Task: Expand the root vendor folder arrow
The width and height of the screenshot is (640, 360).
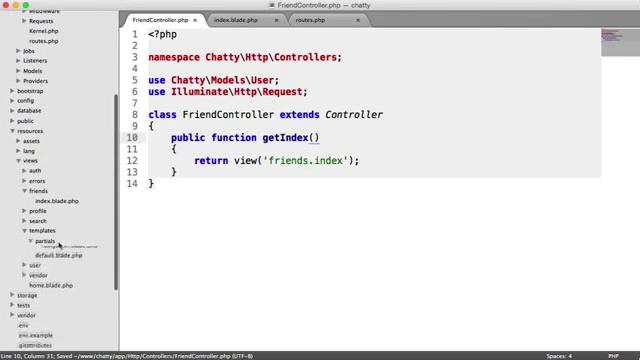Action: tap(12, 315)
